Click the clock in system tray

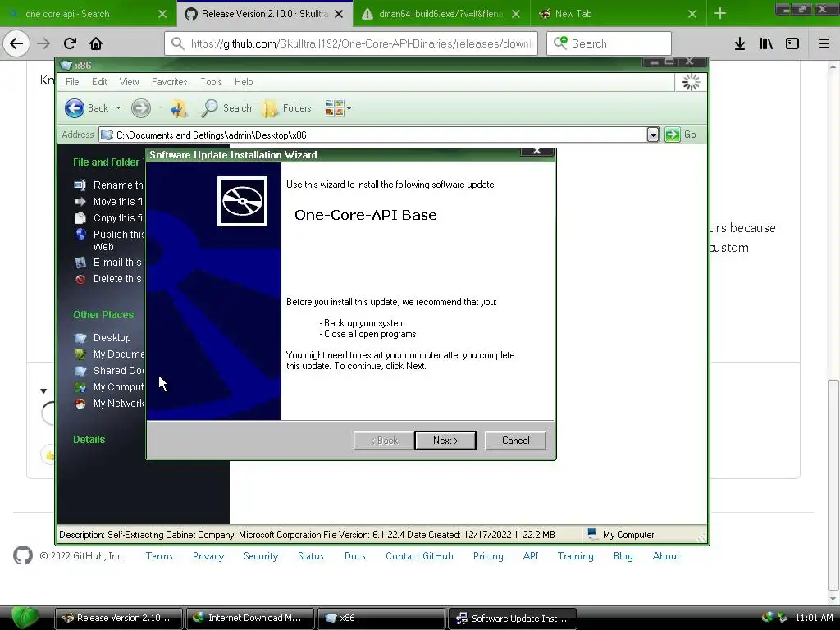click(x=814, y=618)
